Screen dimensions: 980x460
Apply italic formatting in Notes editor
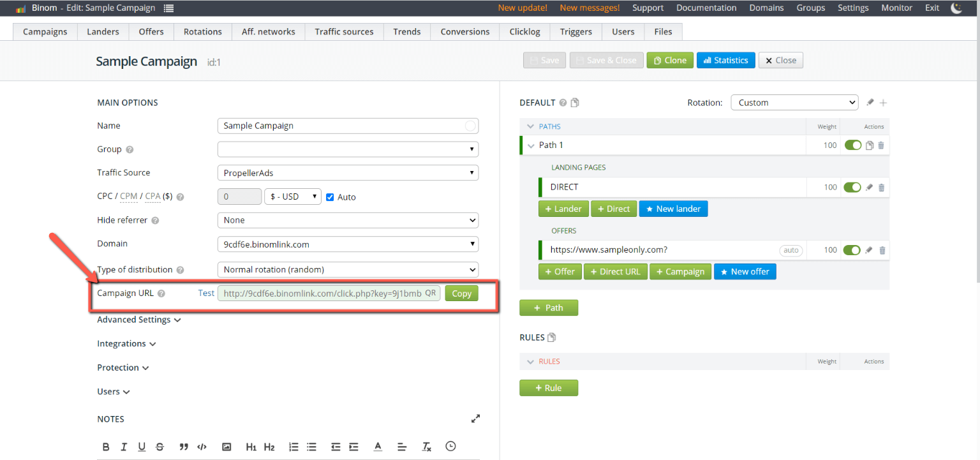pos(124,447)
